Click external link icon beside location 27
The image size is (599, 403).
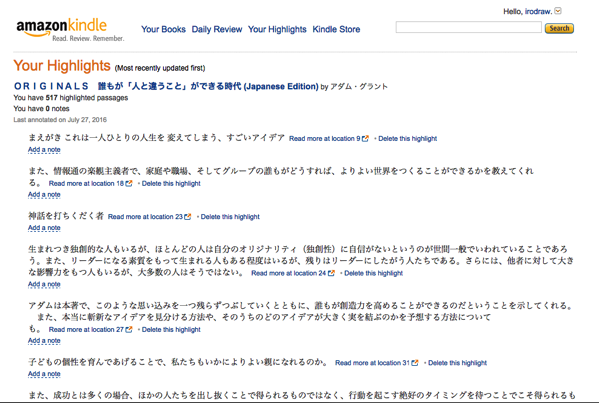pos(129,329)
